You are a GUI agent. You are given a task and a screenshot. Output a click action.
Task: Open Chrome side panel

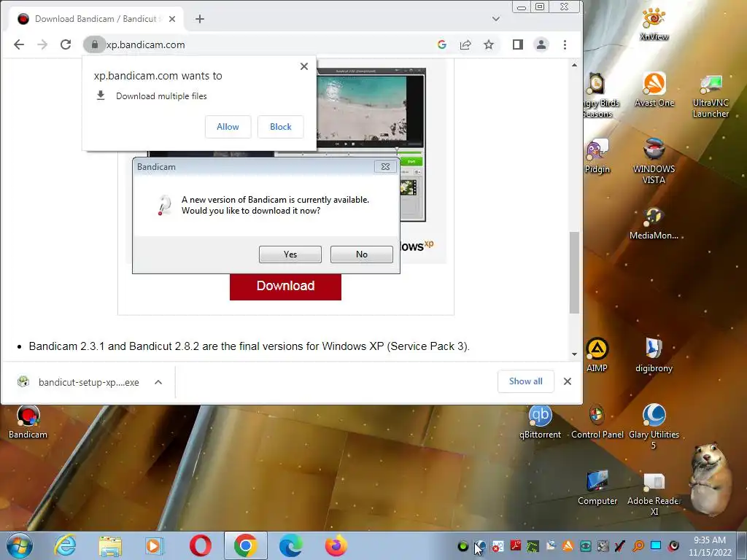tap(518, 44)
